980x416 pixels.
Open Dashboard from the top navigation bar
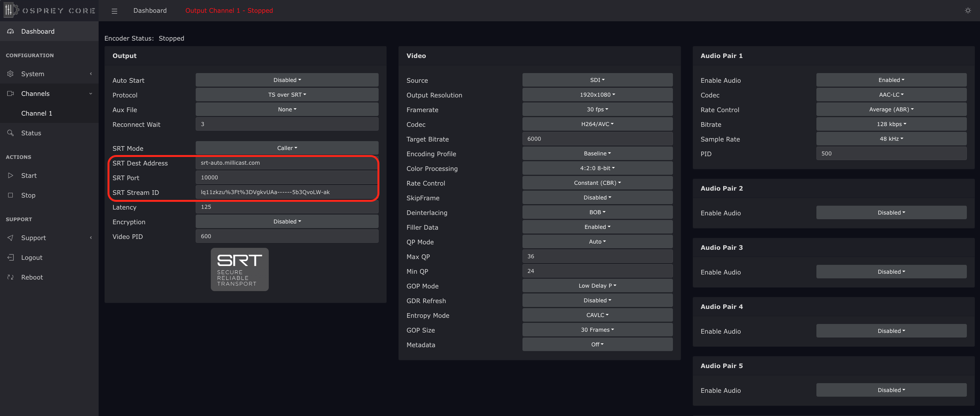[x=150, y=10]
